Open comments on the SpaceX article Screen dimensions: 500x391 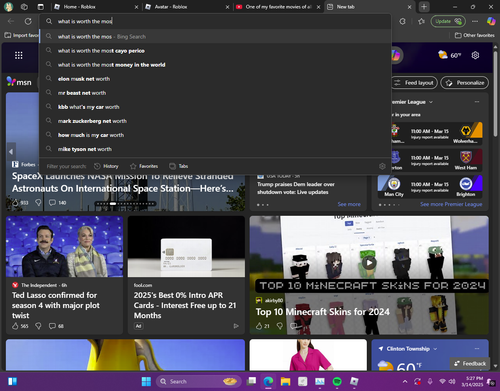(52, 203)
